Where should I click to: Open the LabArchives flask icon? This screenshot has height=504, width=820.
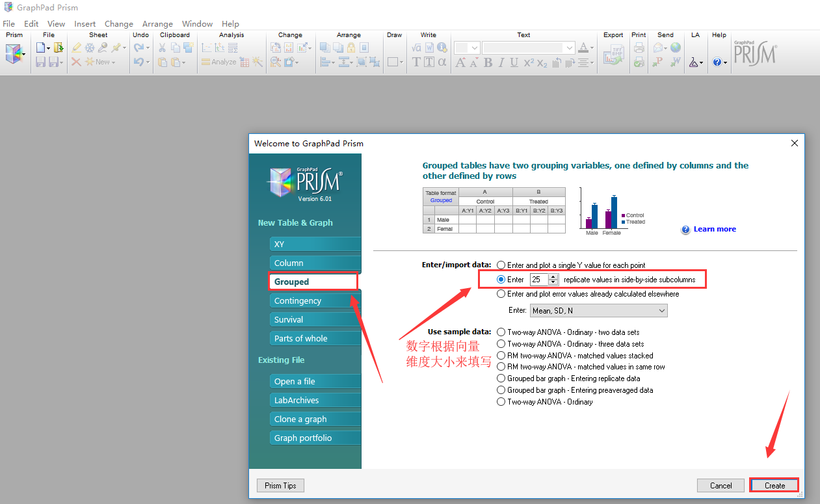[x=693, y=62]
